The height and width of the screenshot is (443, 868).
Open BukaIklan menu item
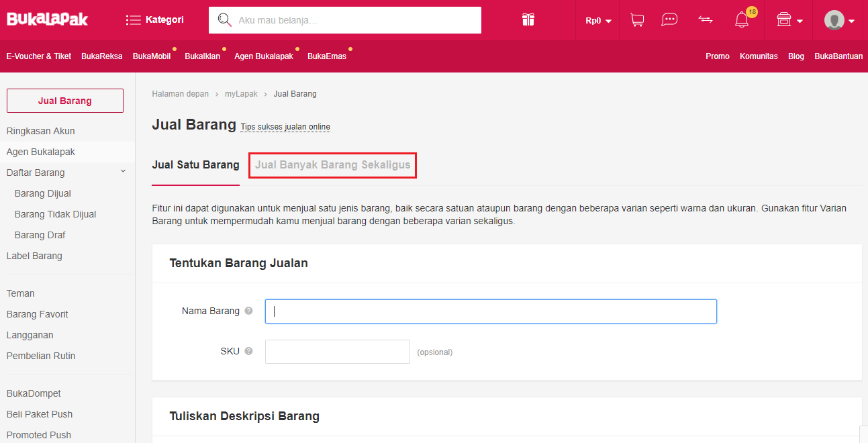coord(203,56)
